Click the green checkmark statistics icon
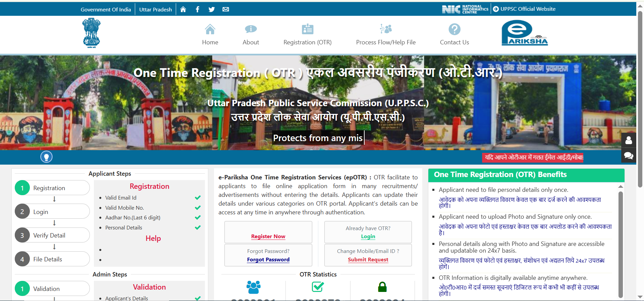Image resolution: width=644 pixels, height=301 pixels. point(318,287)
